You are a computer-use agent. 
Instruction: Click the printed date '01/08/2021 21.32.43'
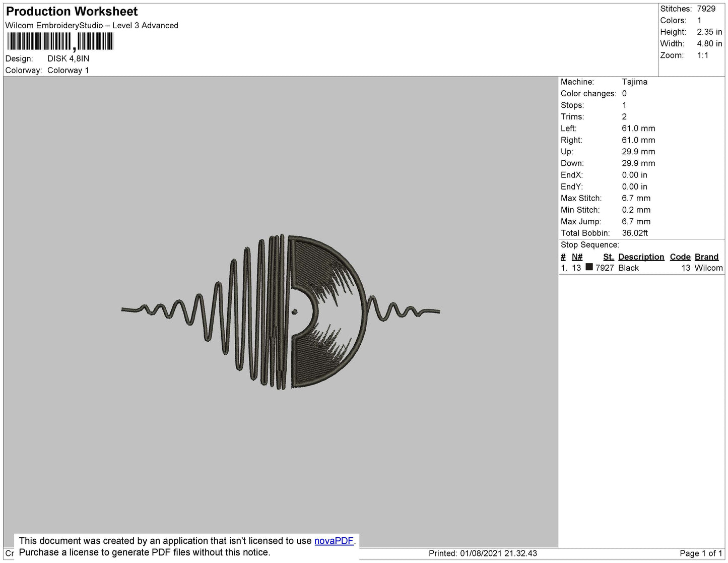click(x=498, y=553)
